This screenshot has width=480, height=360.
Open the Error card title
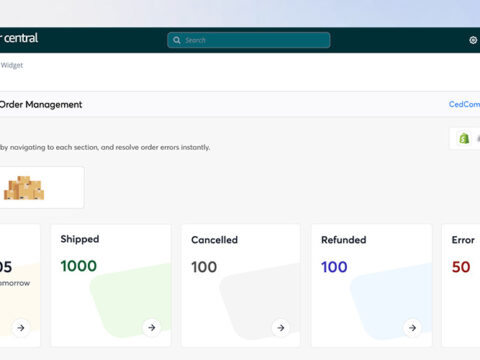463,240
